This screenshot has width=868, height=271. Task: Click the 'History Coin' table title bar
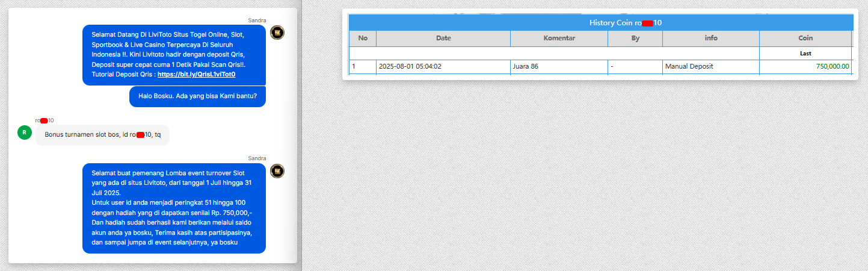click(601, 23)
